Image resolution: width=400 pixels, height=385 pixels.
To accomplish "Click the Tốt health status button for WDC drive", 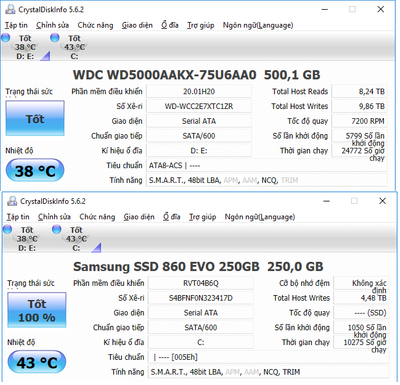I will point(35,118).
